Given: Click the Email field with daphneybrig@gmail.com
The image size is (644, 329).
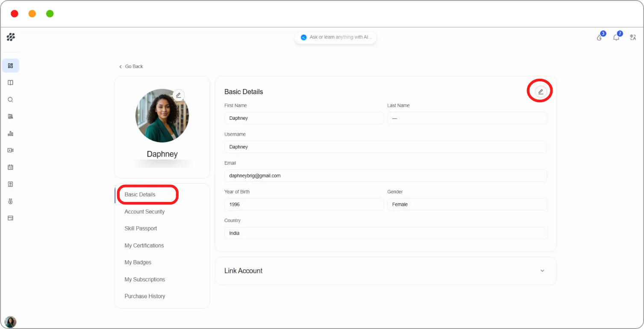Looking at the screenshot, I should (x=385, y=175).
